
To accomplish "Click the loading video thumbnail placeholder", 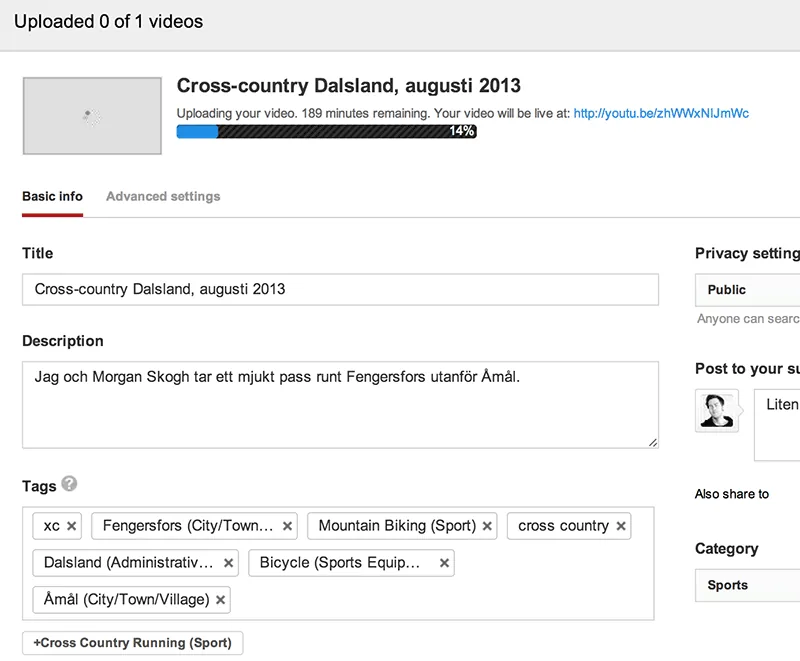I will pos(92,116).
